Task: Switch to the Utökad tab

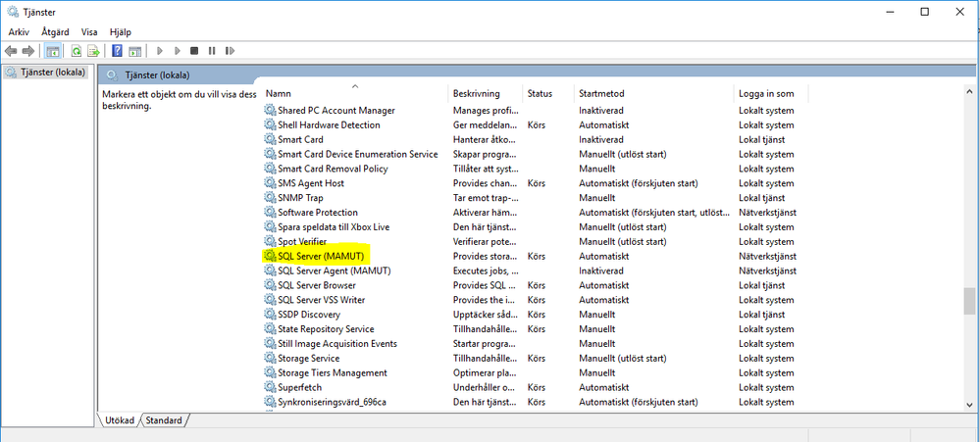Action: point(118,420)
